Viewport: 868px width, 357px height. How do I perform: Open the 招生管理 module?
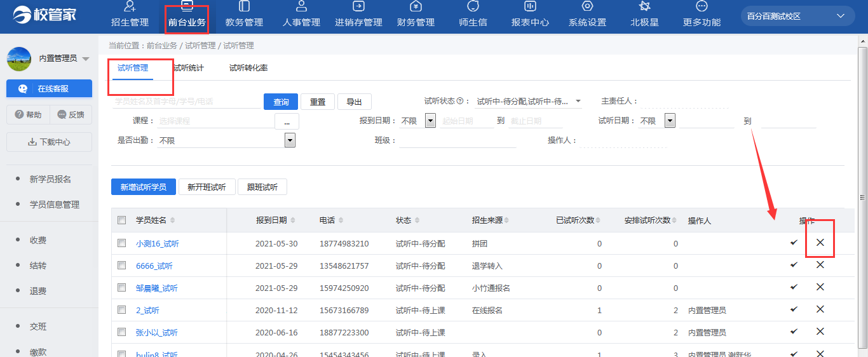130,15
